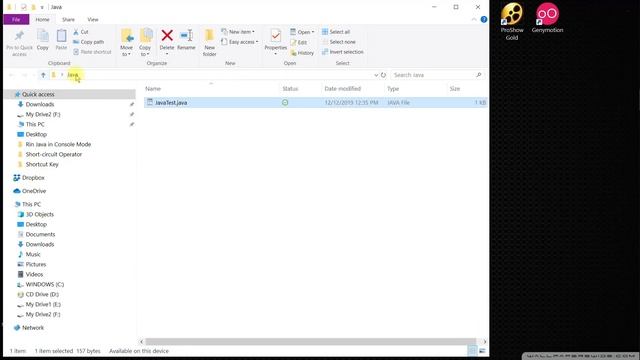Switch to the Home ribbon tab
The height and width of the screenshot is (360, 640).
click(42, 19)
